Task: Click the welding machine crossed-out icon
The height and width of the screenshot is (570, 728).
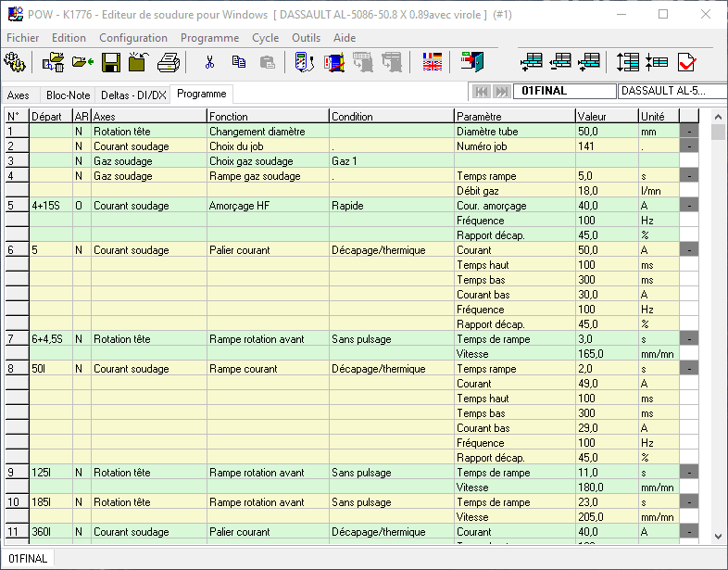Action: click(334, 62)
